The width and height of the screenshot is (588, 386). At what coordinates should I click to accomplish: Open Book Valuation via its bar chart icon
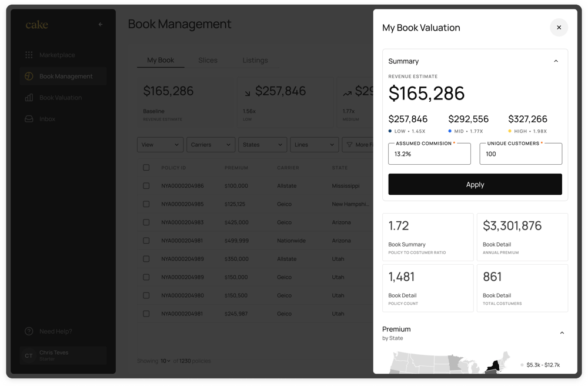[28, 97]
